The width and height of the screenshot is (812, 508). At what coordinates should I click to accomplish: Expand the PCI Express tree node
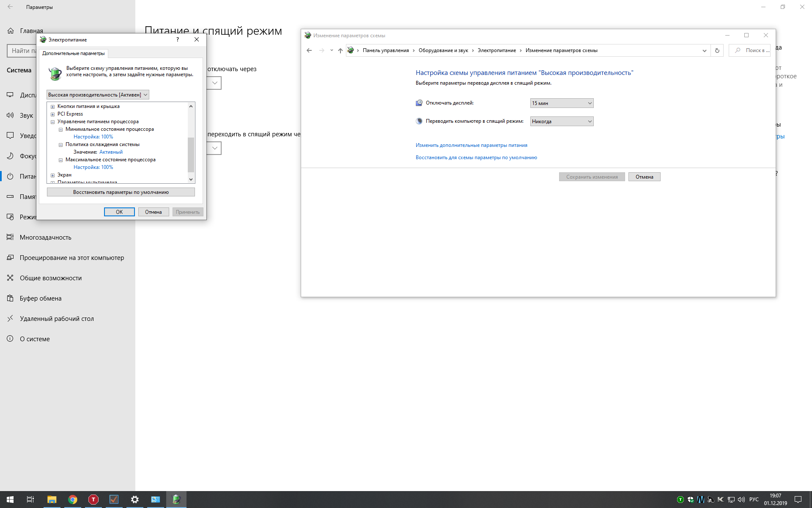pyautogui.click(x=53, y=114)
